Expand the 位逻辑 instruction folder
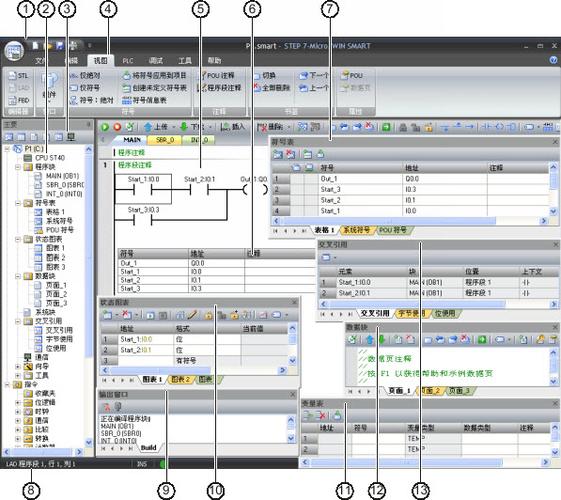The height and width of the screenshot is (500, 561). (18, 402)
